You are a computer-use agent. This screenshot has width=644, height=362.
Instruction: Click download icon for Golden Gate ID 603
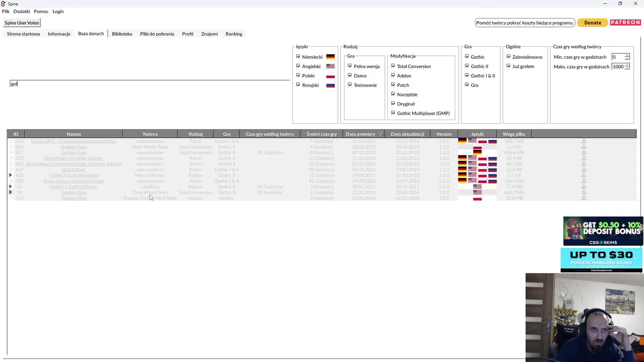tap(584, 147)
